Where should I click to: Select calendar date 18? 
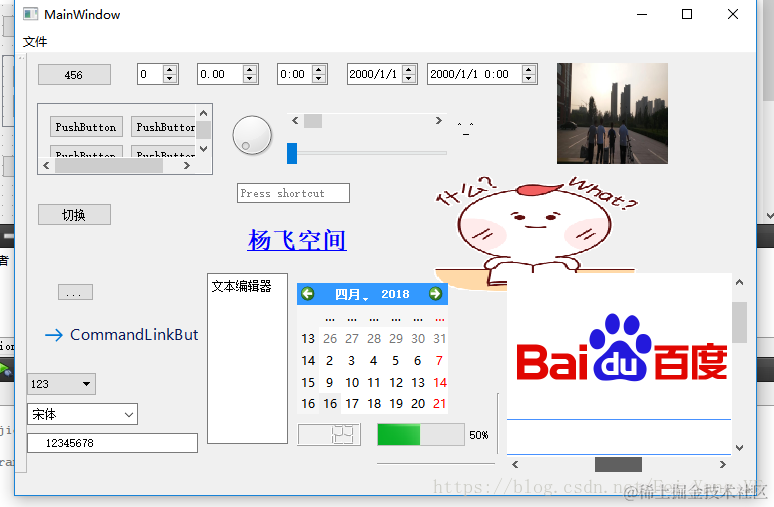374,404
